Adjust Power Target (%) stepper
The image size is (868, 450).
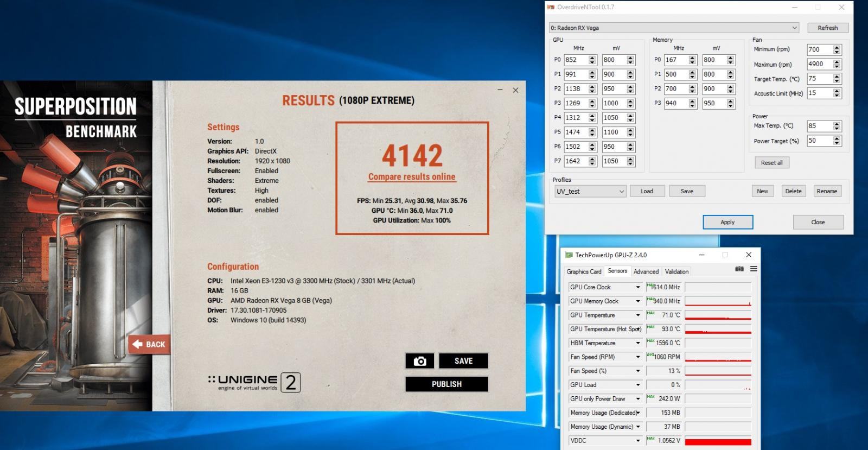[837, 141]
